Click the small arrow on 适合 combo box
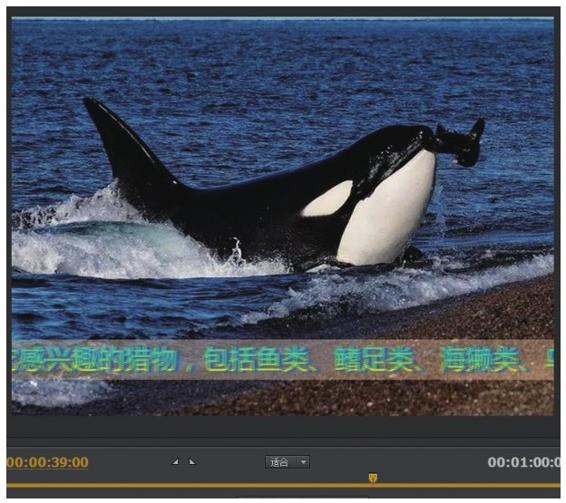The height and width of the screenshot is (503, 566). click(304, 462)
